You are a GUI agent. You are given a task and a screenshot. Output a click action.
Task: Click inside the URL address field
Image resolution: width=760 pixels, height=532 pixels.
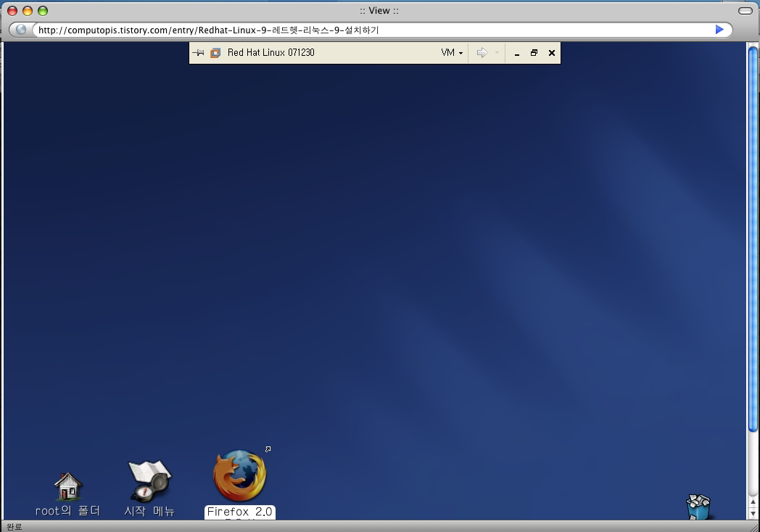coord(363,30)
